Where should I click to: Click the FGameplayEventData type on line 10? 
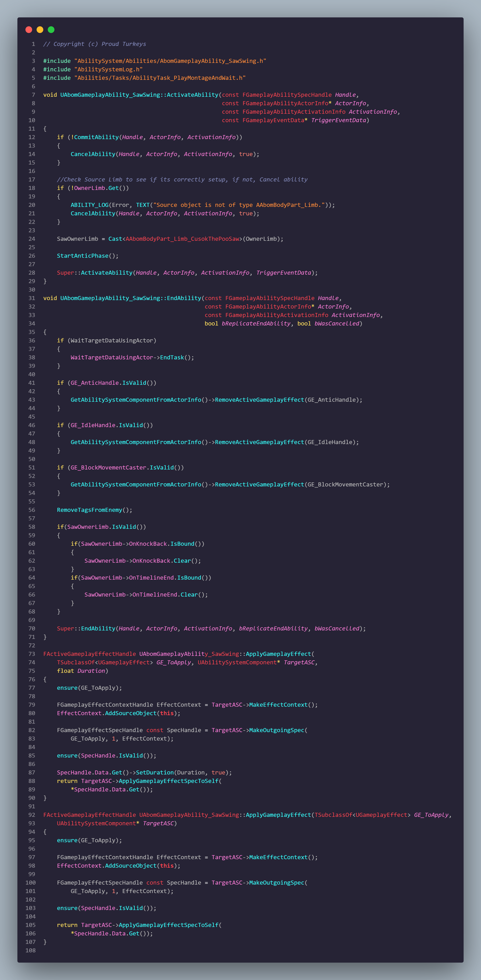(x=274, y=120)
